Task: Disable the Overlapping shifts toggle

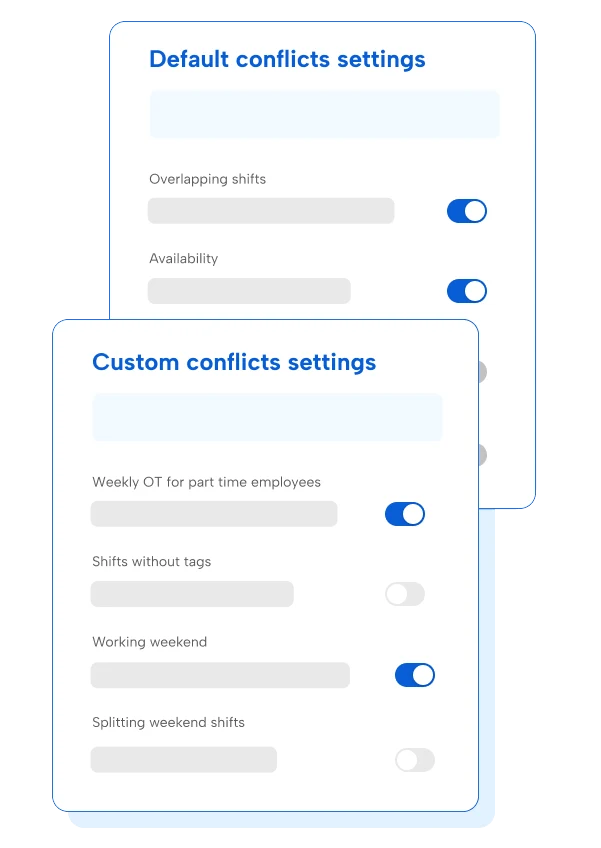Action: (466, 211)
